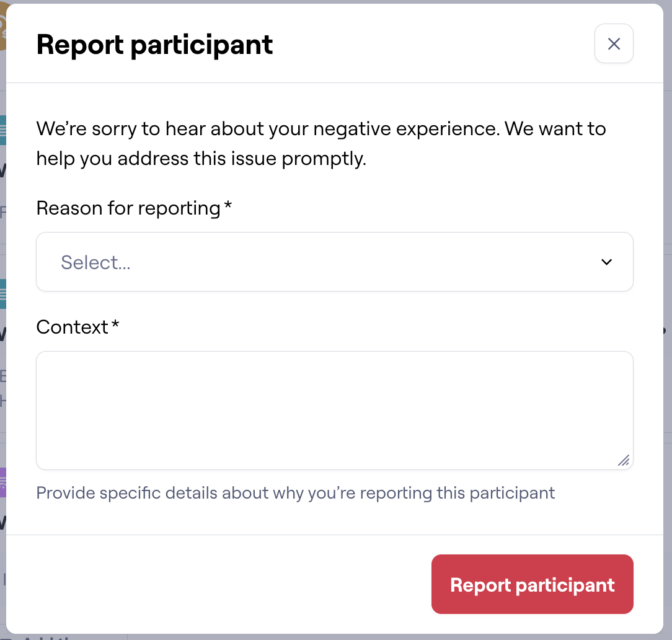
Task: Focus the Context text area
Action: tap(335, 410)
